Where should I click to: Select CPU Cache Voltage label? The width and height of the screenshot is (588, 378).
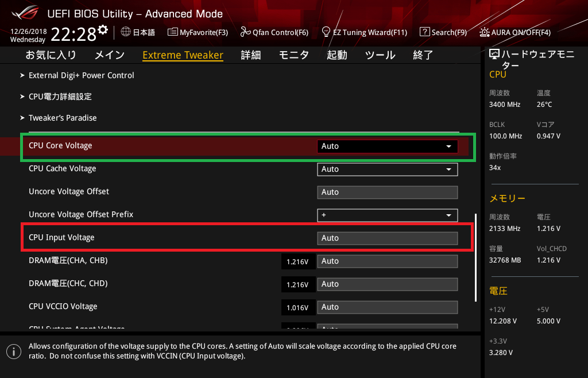[x=62, y=169]
